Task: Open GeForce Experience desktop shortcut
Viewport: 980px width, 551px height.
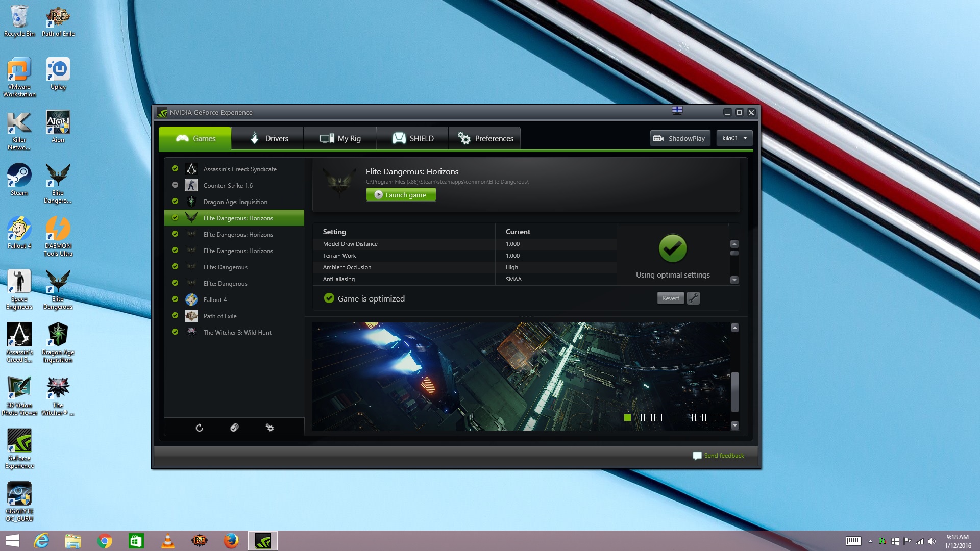Action: pyautogui.click(x=19, y=448)
